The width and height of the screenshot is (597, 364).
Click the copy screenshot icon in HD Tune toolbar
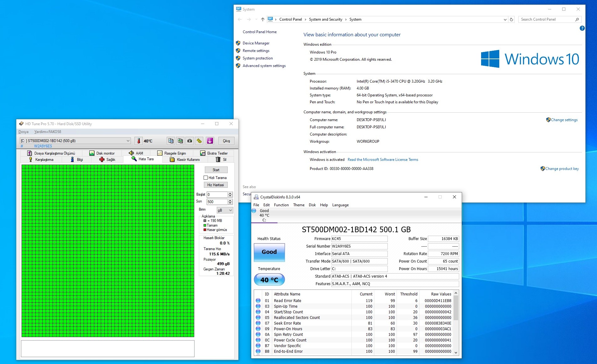tap(180, 141)
